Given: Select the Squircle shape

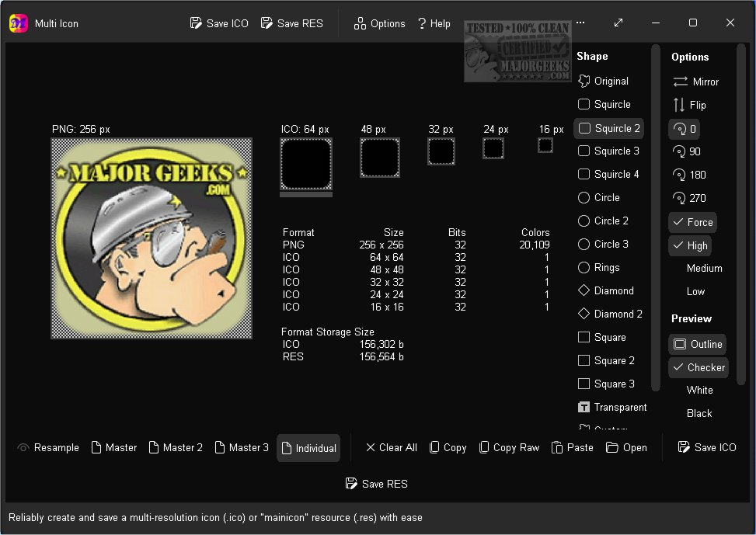Looking at the screenshot, I should [x=604, y=104].
